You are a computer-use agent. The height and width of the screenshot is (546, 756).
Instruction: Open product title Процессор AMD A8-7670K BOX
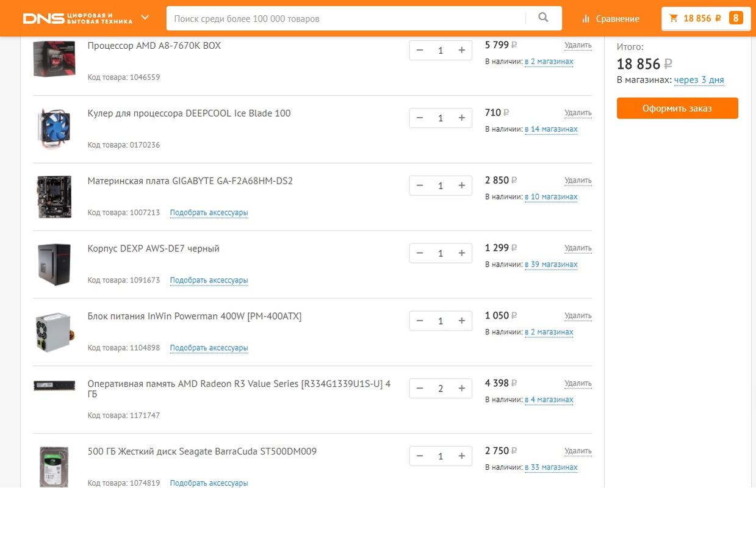154,46
